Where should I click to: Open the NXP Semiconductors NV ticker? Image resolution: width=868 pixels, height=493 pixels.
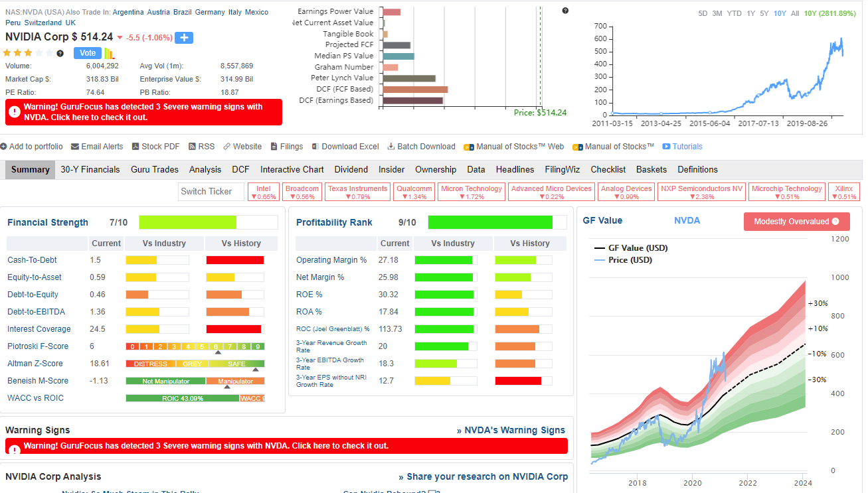tap(701, 192)
